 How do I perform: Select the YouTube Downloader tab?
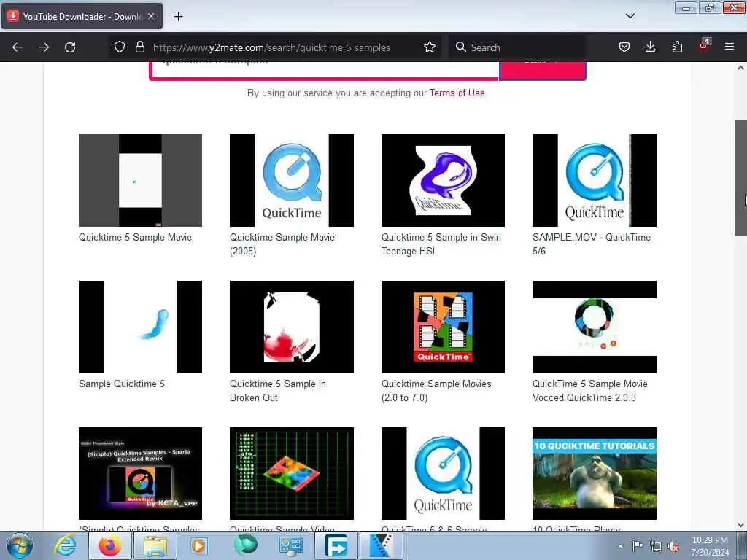(x=82, y=16)
